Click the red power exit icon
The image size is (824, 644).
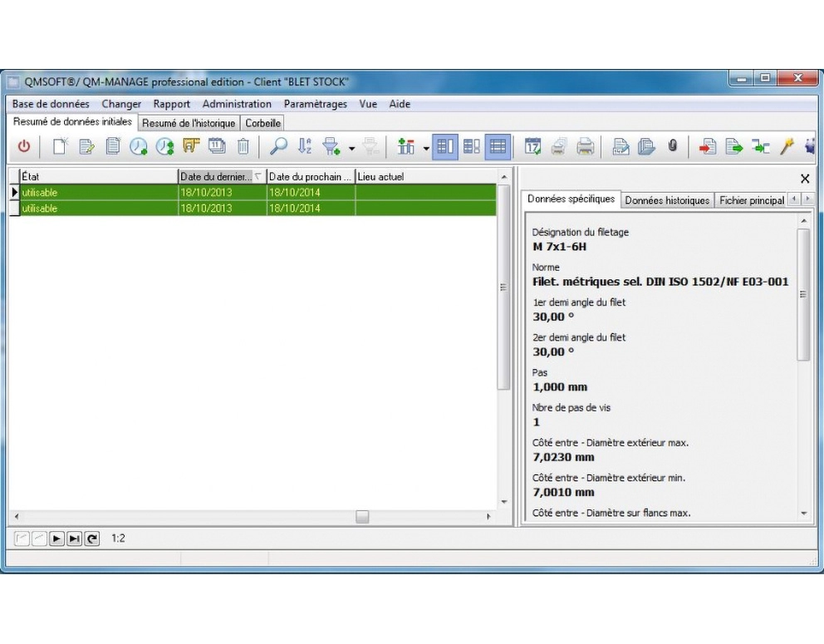point(24,146)
